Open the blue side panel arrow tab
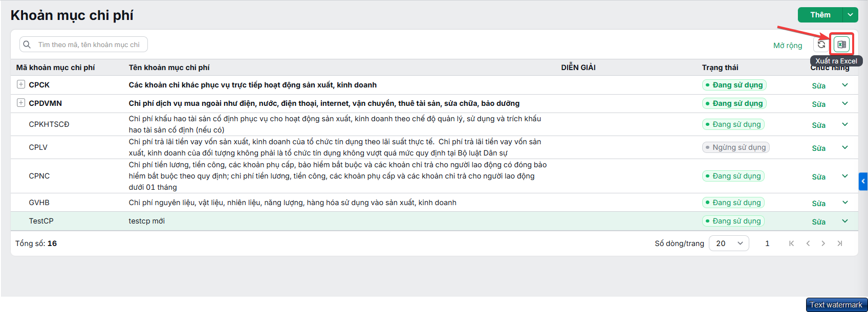 [863, 181]
